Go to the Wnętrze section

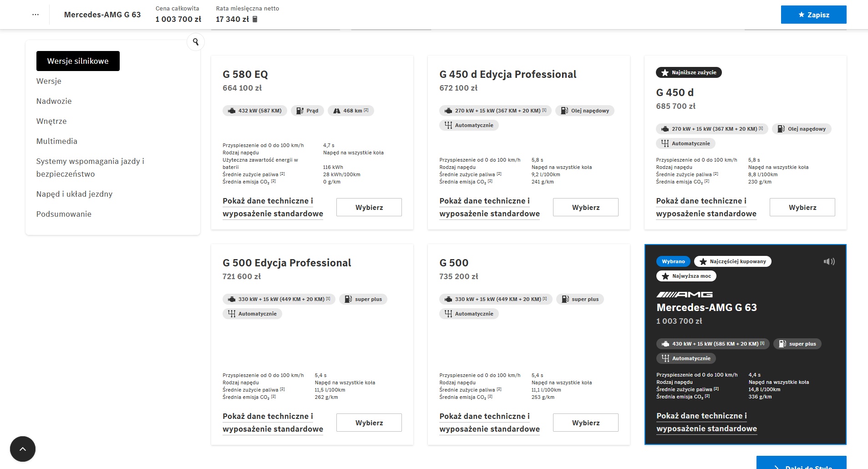click(51, 121)
